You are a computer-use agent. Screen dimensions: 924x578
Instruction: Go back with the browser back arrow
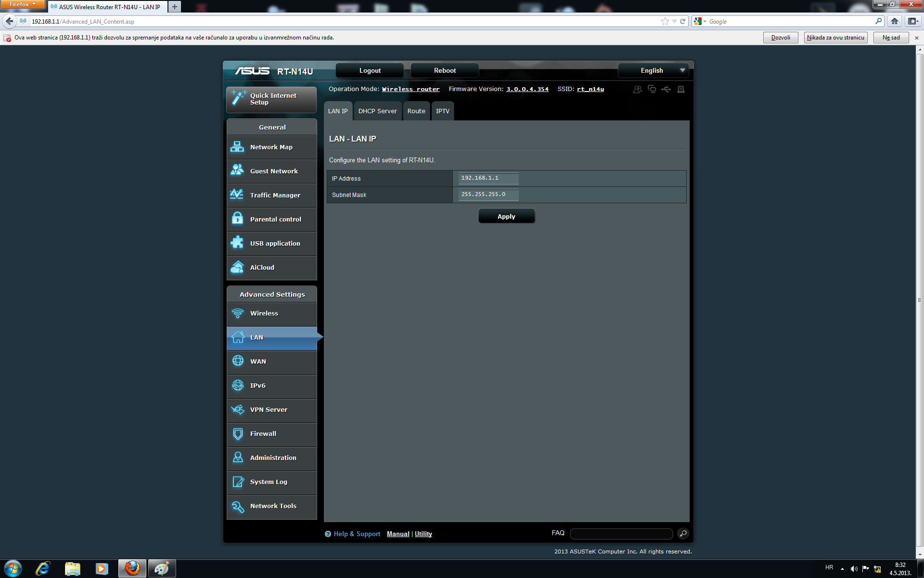10,21
